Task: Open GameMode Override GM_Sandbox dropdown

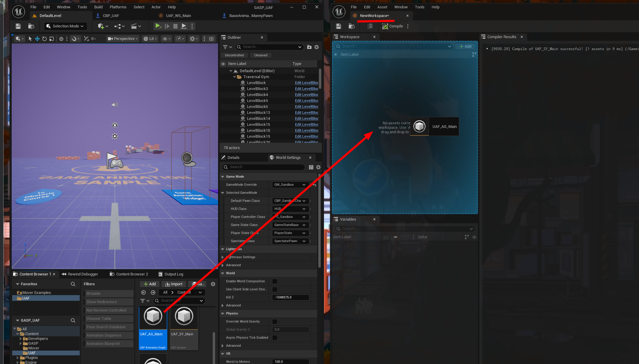Action: point(290,185)
